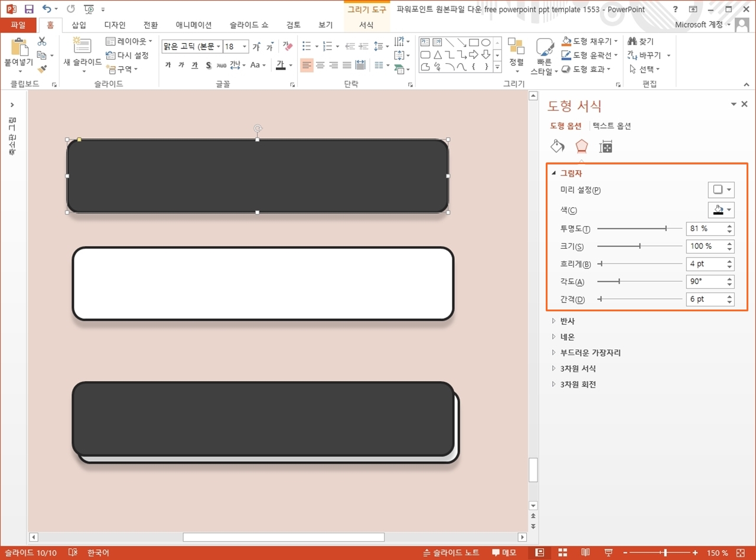Image resolution: width=756 pixels, height=560 pixels.
Task: Toggle normal view button in status bar
Action: (539, 553)
